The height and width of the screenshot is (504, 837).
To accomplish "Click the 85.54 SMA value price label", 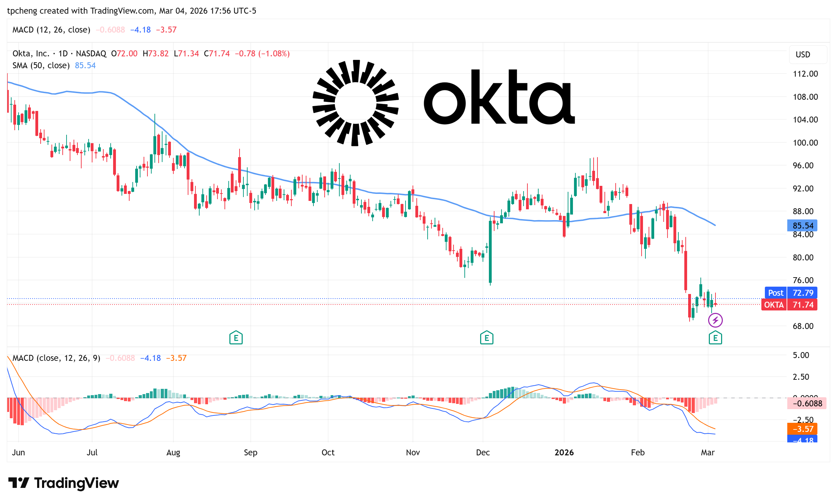I will click(x=803, y=225).
